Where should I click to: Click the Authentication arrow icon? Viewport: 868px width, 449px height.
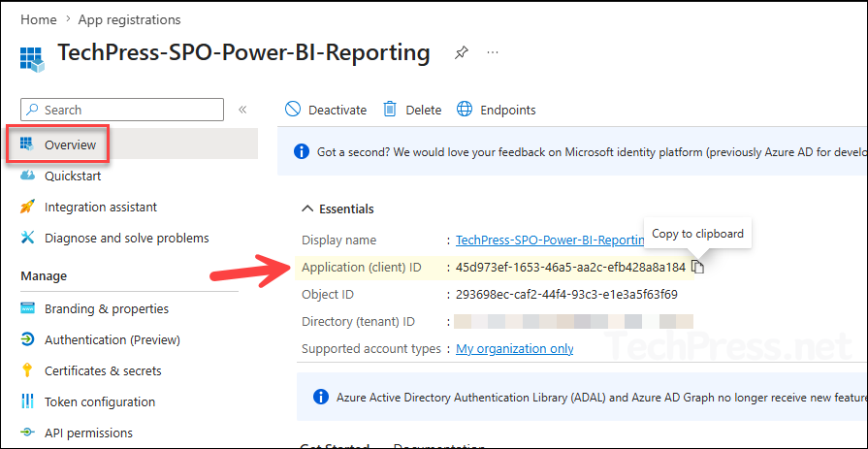click(x=27, y=339)
